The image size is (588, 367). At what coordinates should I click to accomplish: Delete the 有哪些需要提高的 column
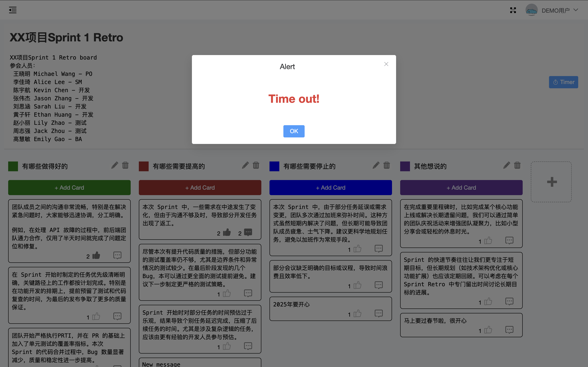click(256, 165)
